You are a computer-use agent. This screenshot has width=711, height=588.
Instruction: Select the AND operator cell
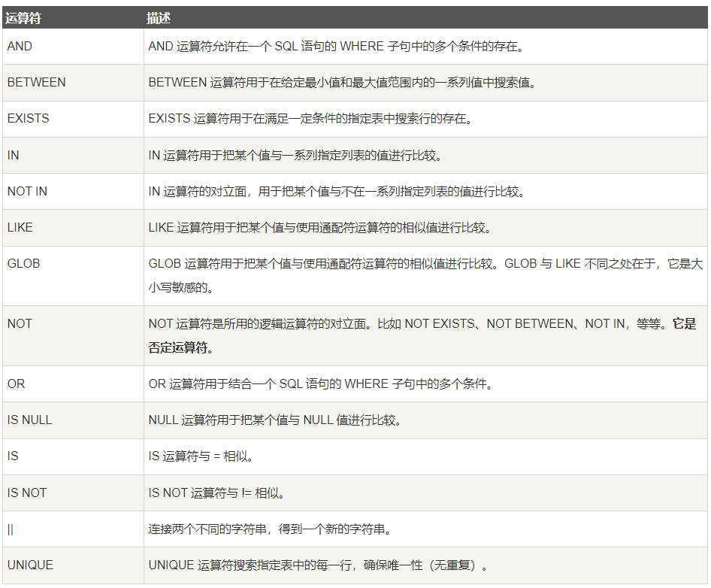(x=73, y=47)
